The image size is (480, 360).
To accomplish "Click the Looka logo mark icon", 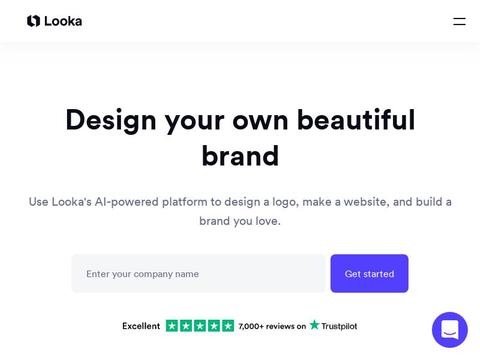I will 33,21.
